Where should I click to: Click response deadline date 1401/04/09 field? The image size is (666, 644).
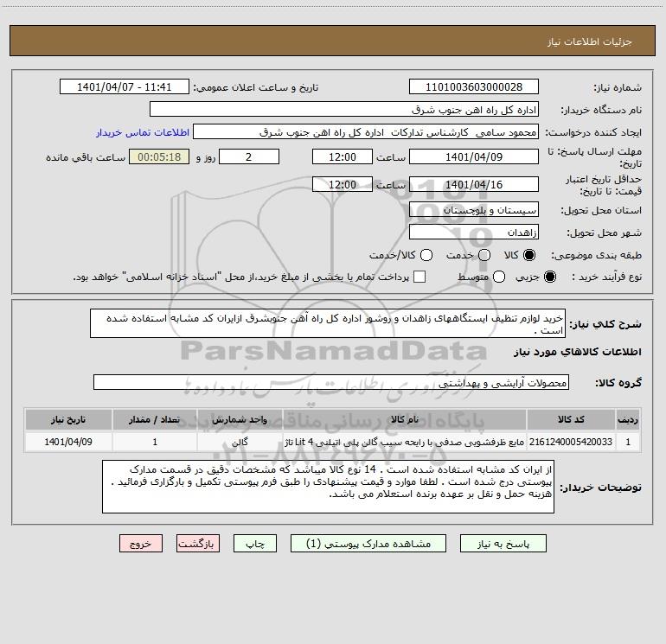[474, 156]
